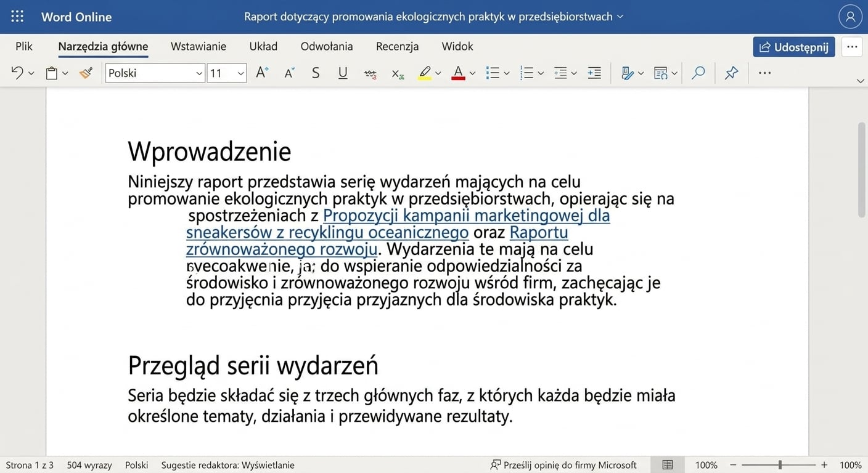868x473 pixels.
Task: Open the user account profile icon
Action: 850,17
